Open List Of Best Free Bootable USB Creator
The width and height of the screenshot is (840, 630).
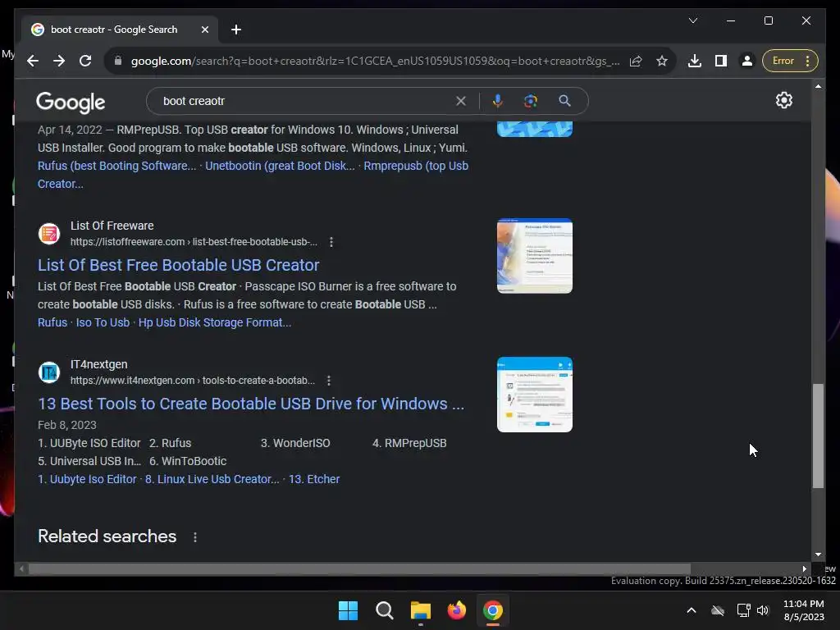178,265
